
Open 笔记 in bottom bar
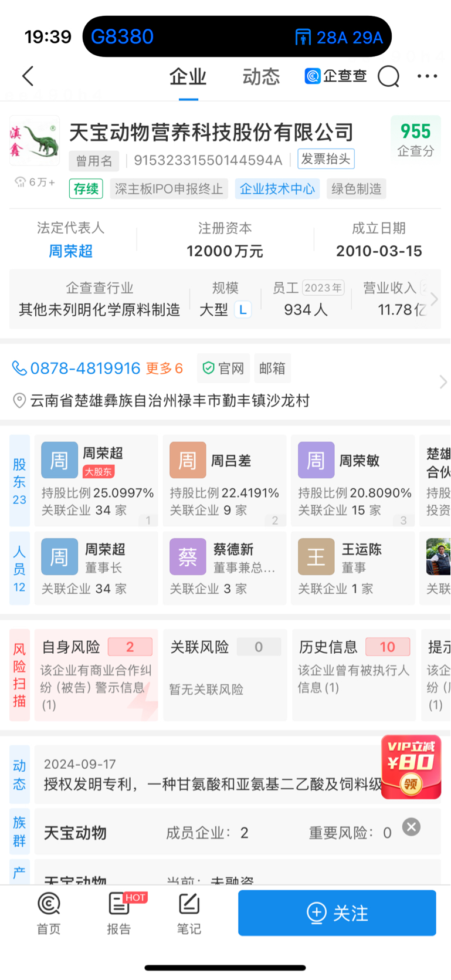189,914
